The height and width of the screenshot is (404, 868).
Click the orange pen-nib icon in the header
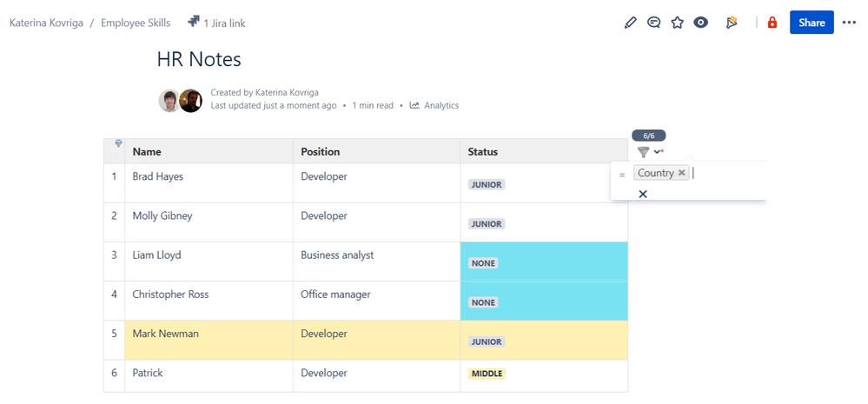click(732, 23)
